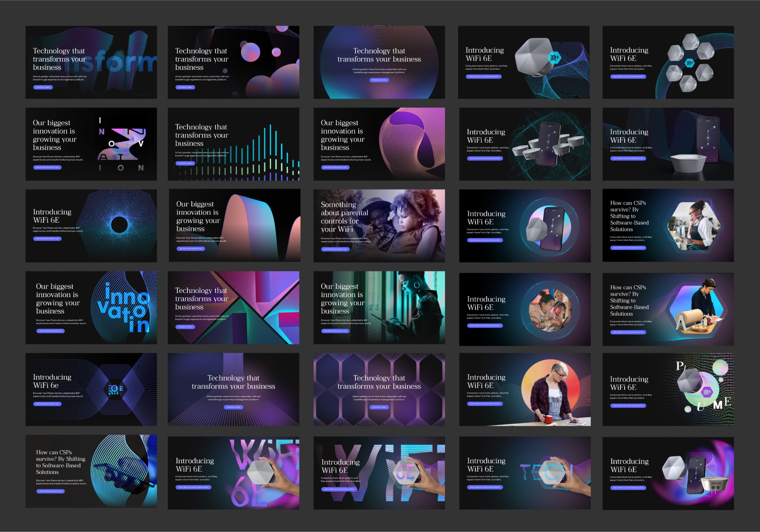Image resolution: width=760 pixels, height=532 pixels.
Task: Click the purple 6E badge on PLUME letters banner
Action: pyautogui.click(x=707, y=392)
